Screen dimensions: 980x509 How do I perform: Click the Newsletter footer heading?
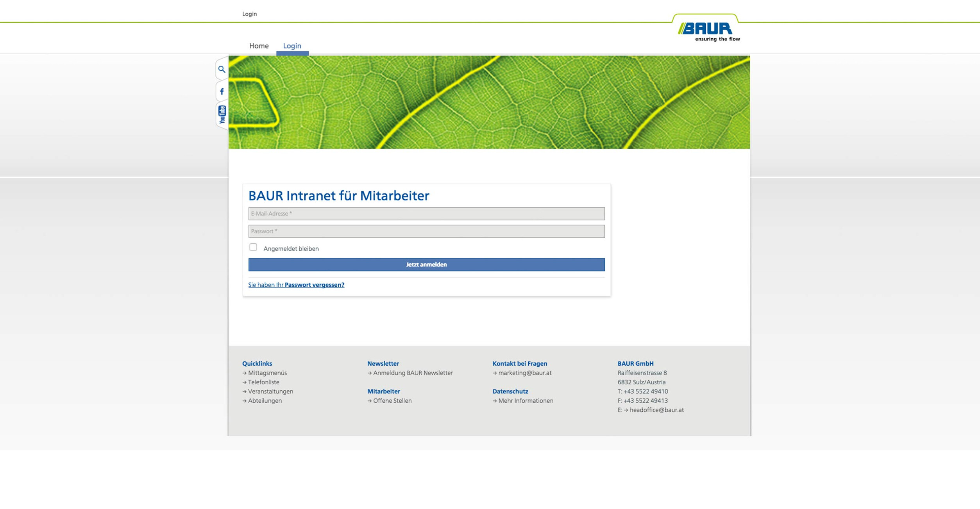(x=383, y=364)
